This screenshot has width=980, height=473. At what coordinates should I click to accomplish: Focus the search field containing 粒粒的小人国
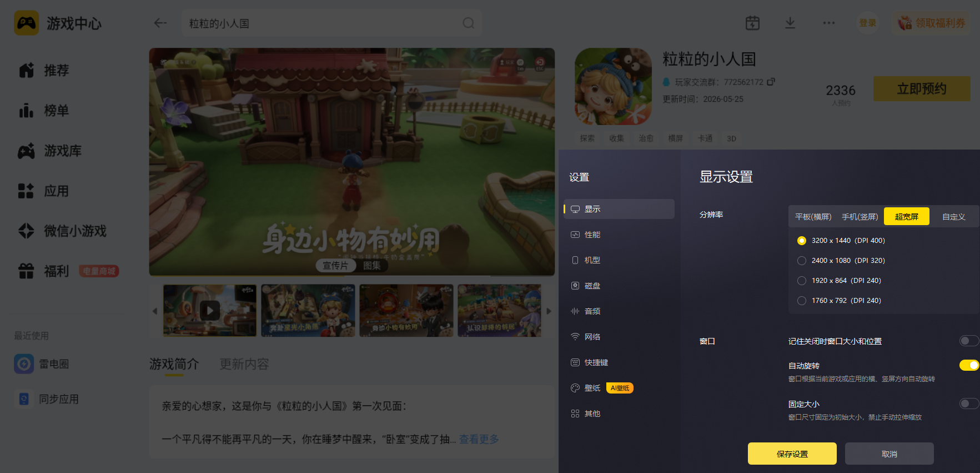[x=331, y=23]
